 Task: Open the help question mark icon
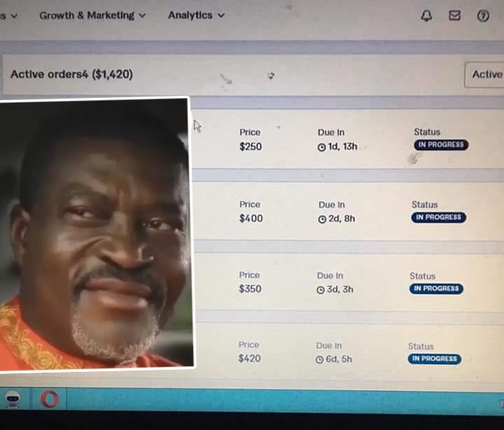click(x=483, y=16)
